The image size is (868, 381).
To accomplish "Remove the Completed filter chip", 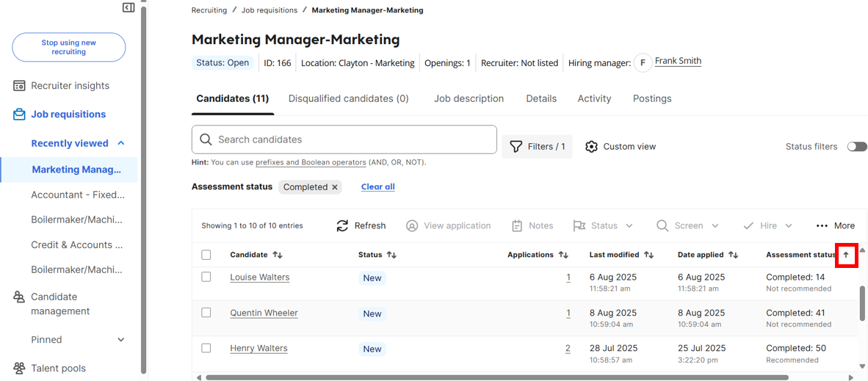I will [334, 187].
